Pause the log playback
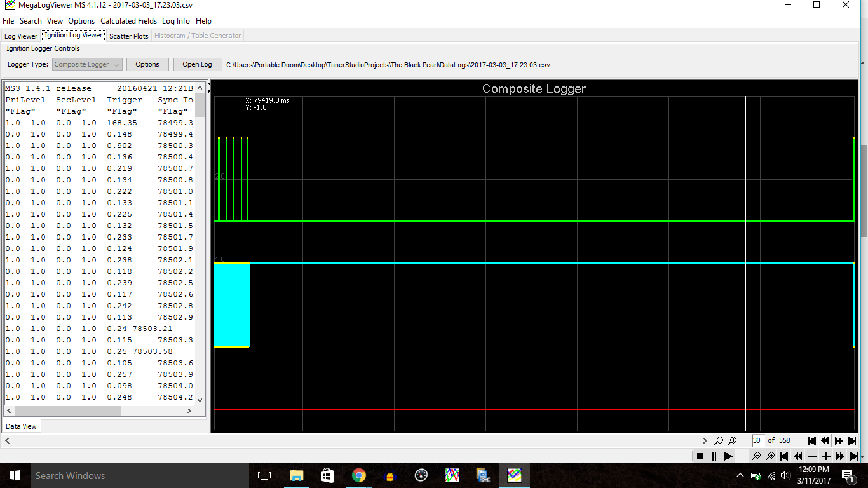Image resolution: width=868 pixels, height=488 pixels. [x=714, y=456]
